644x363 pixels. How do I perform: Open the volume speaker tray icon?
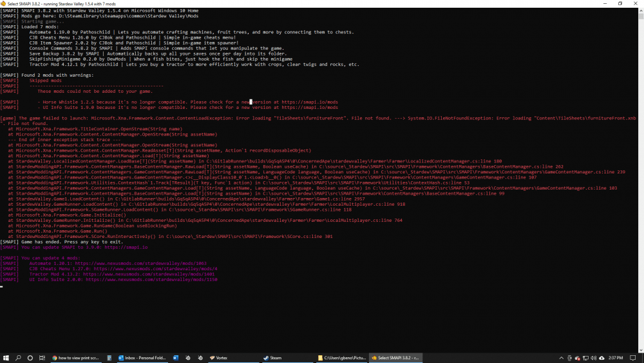[594, 358]
